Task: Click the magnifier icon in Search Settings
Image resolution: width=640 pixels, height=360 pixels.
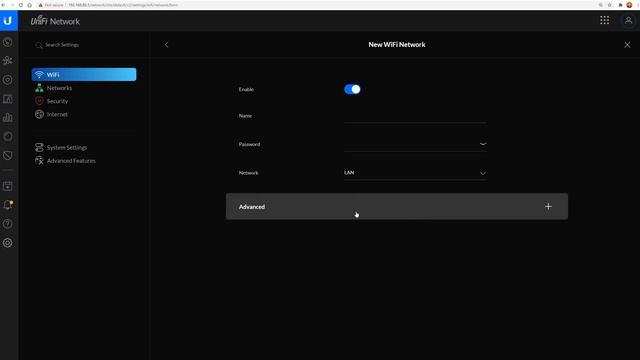Action: coord(39,45)
